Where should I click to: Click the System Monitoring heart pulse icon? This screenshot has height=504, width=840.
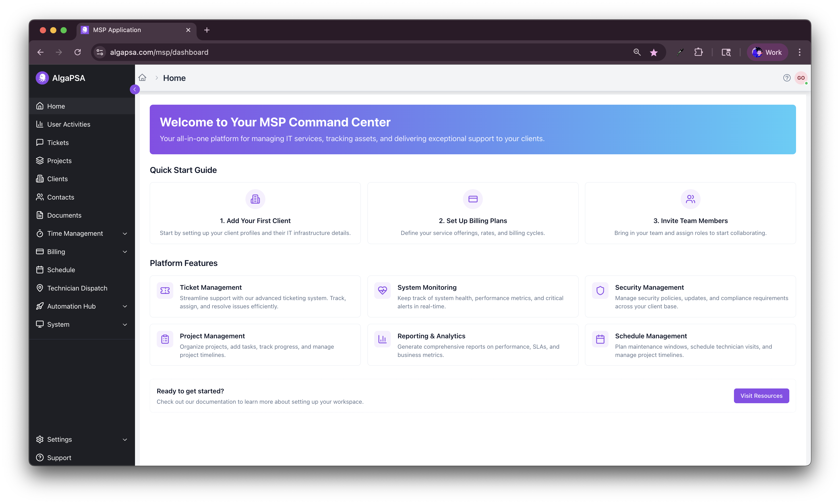pos(382,291)
